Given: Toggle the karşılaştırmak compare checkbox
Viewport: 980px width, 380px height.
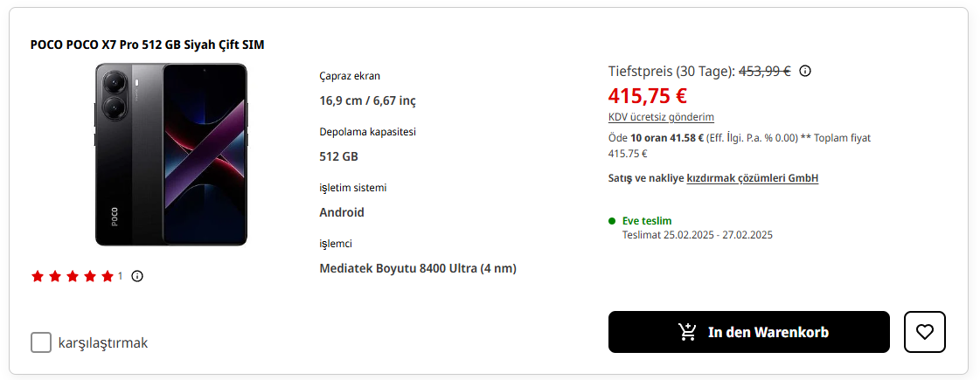Looking at the screenshot, I should click(x=41, y=342).
